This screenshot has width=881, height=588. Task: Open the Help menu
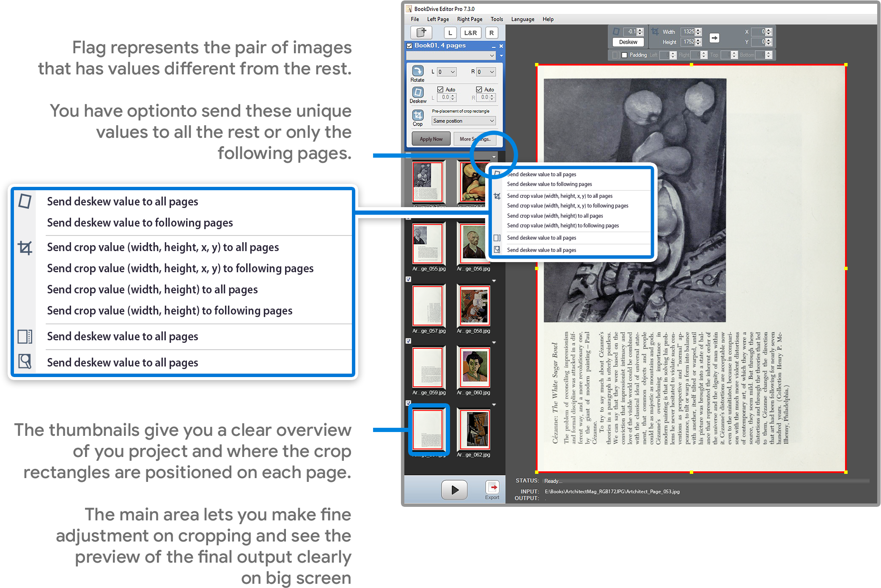point(548,19)
